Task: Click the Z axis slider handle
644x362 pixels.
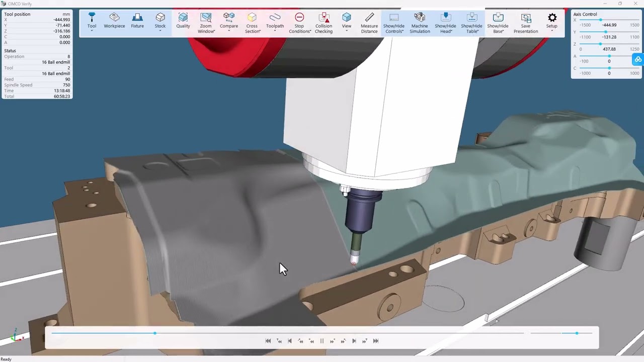Action: tap(600, 44)
